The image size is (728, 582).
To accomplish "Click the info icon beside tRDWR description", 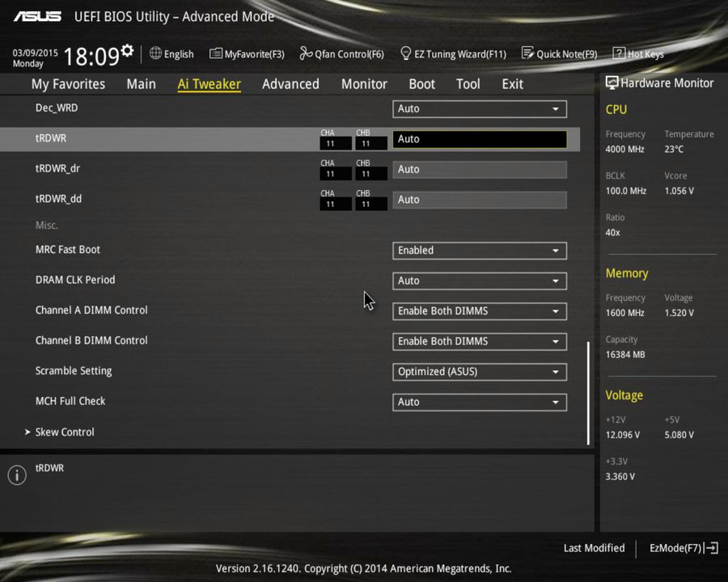I will 16,475.
